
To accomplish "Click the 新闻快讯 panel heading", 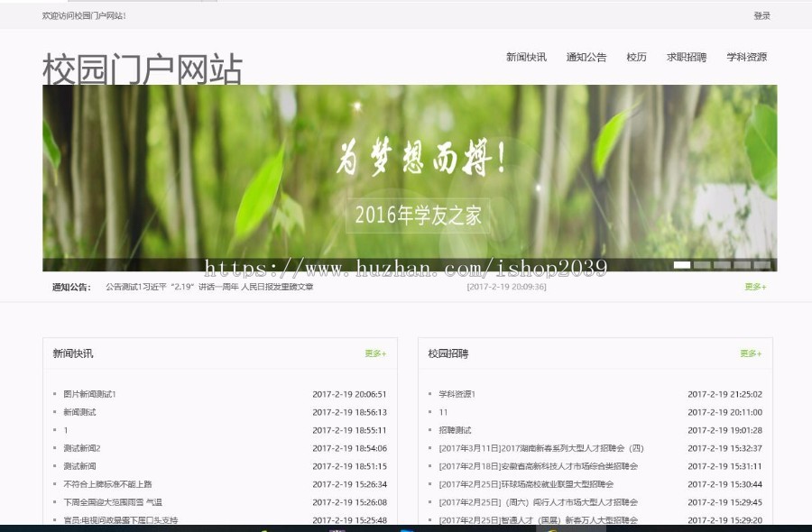I will coord(73,353).
